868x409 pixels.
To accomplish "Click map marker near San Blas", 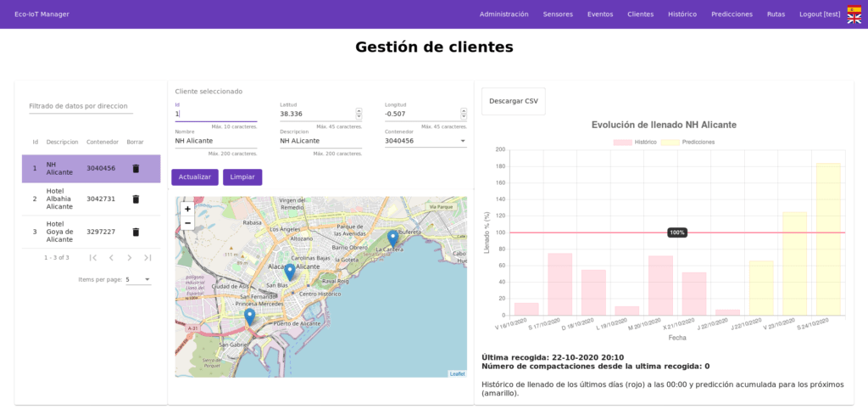I will tap(290, 272).
